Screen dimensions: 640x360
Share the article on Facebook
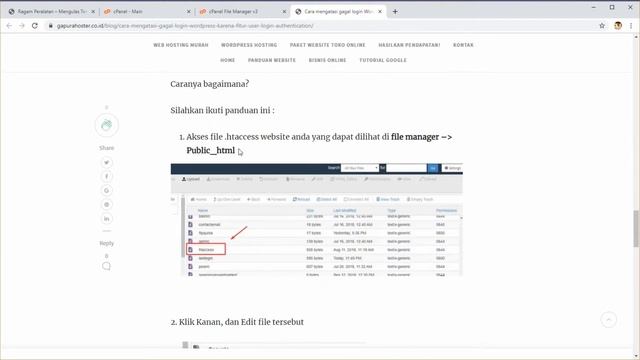(x=107, y=176)
